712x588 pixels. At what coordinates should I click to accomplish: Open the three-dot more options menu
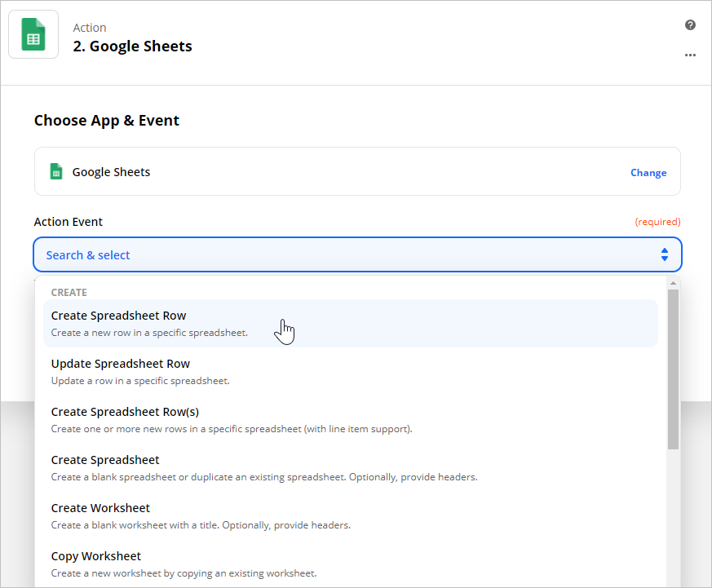tap(690, 55)
